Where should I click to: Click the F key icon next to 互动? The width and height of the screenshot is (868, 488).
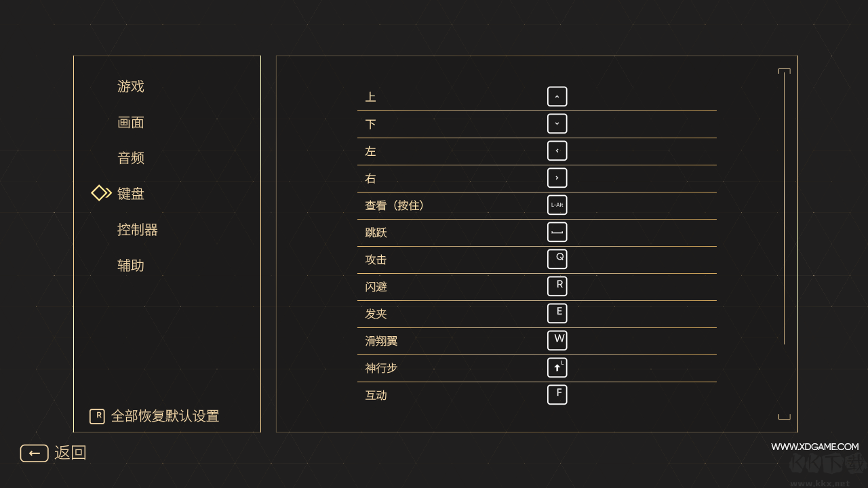pos(557,394)
